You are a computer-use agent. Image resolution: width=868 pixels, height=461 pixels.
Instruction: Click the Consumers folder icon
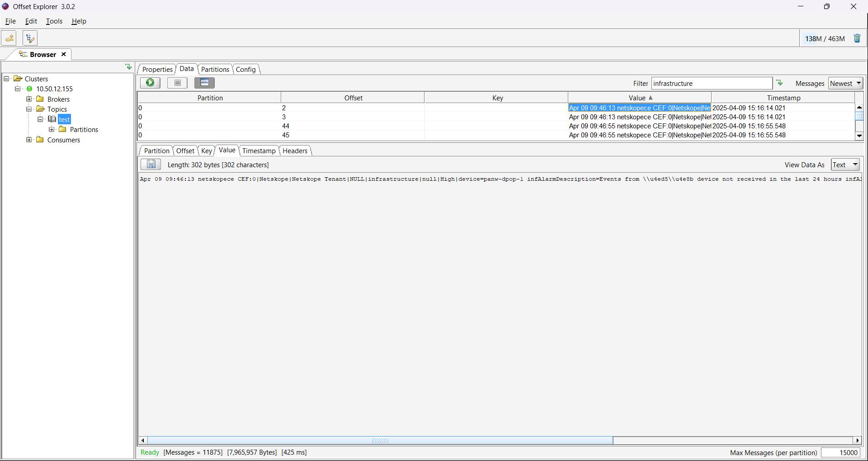(40, 140)
